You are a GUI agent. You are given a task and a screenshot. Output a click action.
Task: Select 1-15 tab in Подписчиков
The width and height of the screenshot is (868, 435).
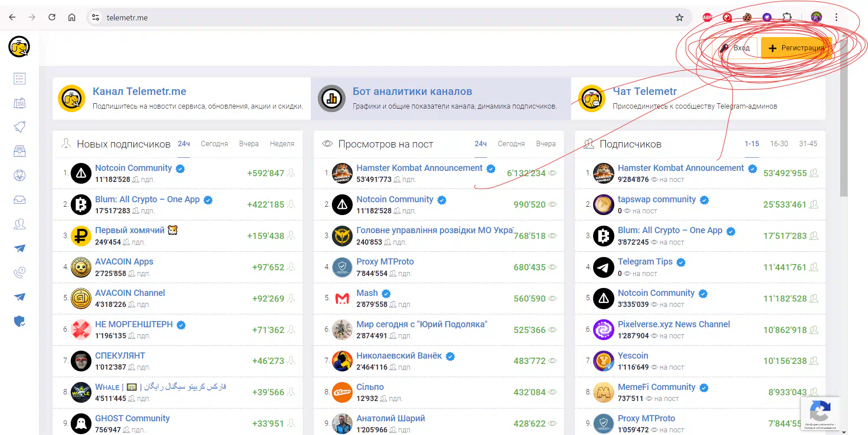click(x=752, y=144)
